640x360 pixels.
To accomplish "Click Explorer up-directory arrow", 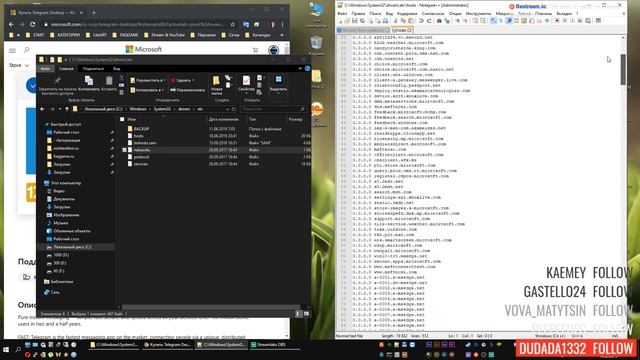I will [67, 109].
